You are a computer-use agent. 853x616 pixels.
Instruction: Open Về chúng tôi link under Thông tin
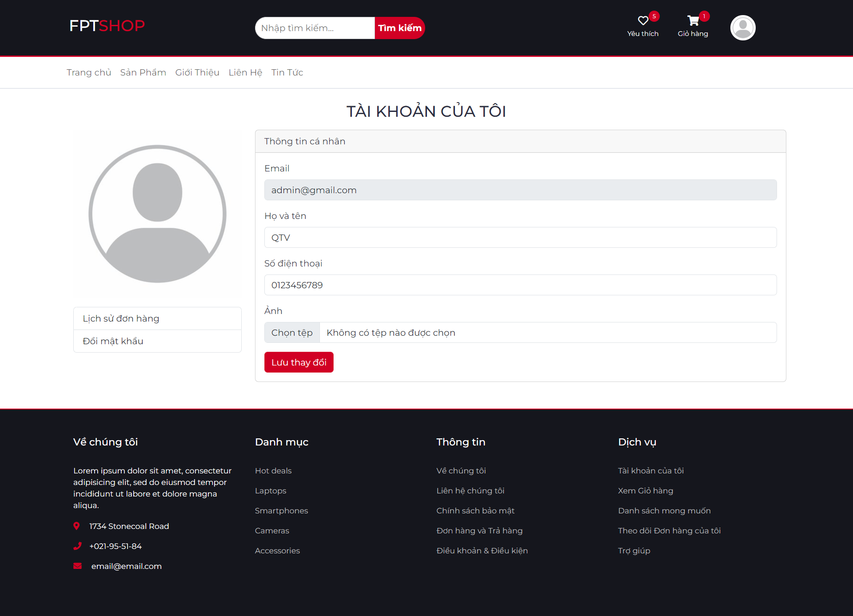pos(461,471)
